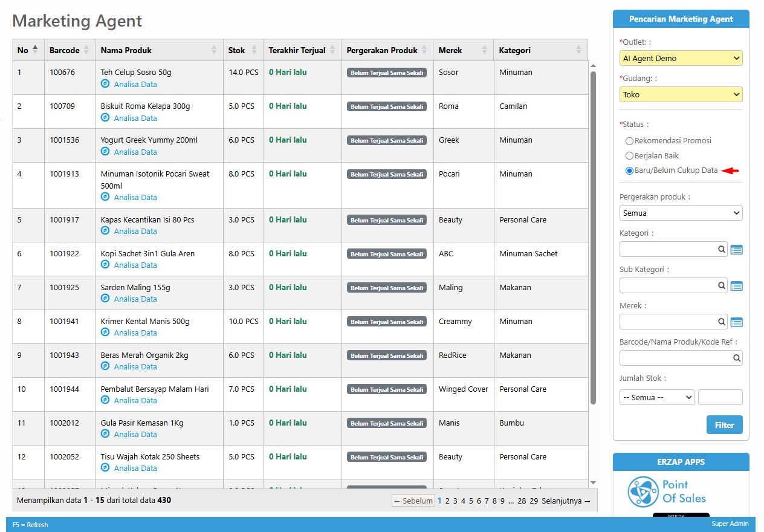Click the Jumlah Stok value input field
The width and height of the screenshot is (764, 532).
pyautogui.click(x=720, y=397)
